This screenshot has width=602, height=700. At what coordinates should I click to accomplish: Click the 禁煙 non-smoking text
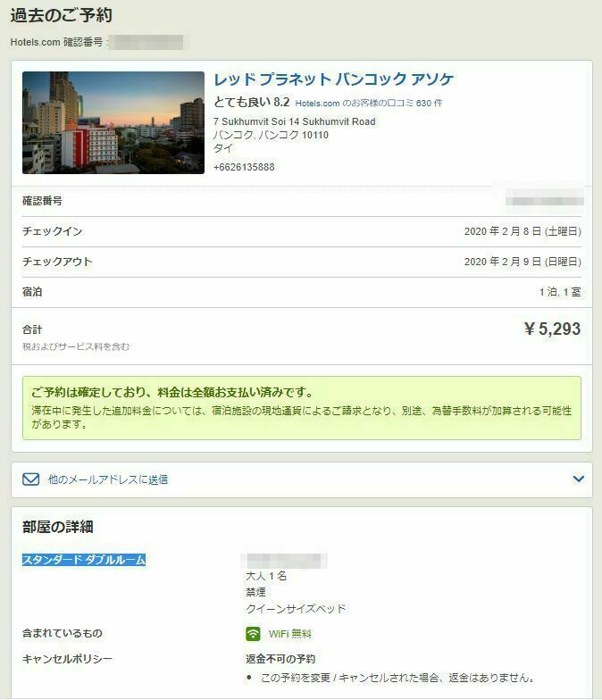tap(255, 592)
